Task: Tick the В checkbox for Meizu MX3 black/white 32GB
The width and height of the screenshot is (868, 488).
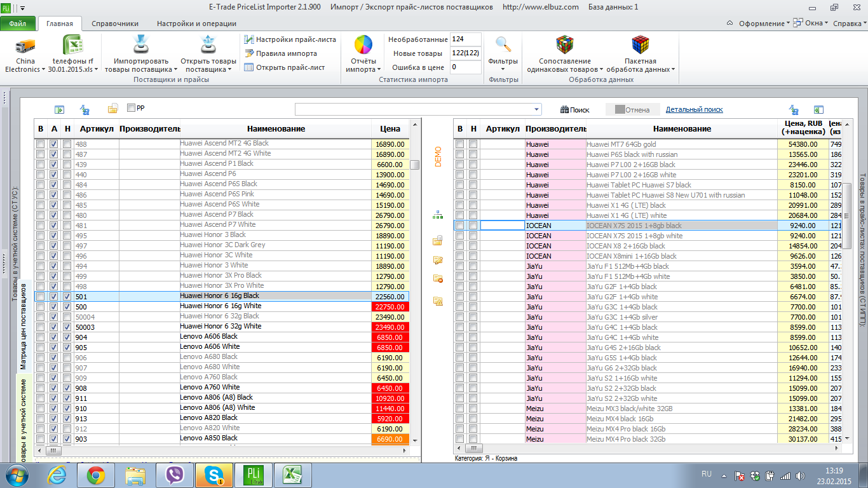Action: point(460,409)
